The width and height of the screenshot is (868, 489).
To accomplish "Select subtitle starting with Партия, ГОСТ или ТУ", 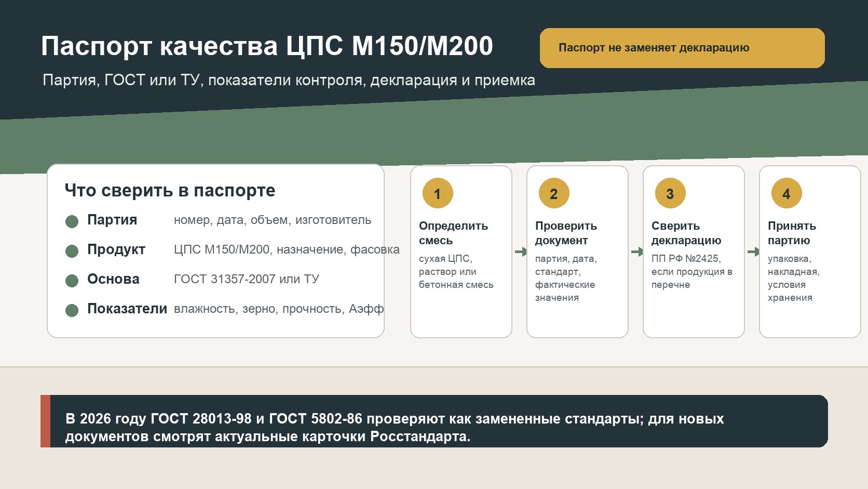I will pos(289,80).
